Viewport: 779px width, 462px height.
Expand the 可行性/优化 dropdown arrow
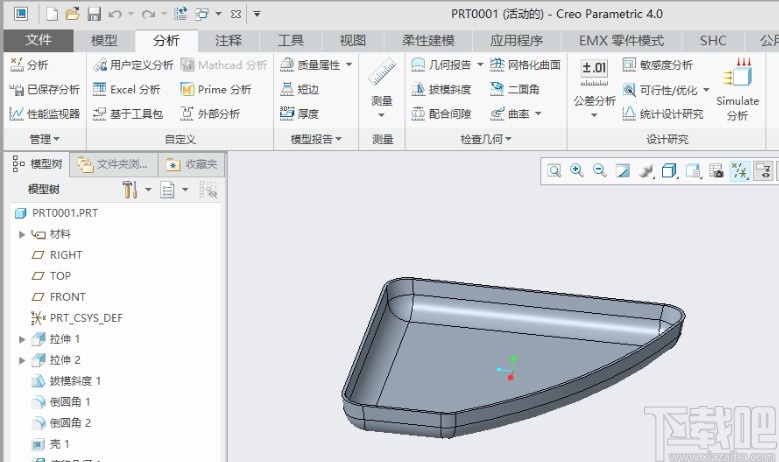(x=706, y=90)
